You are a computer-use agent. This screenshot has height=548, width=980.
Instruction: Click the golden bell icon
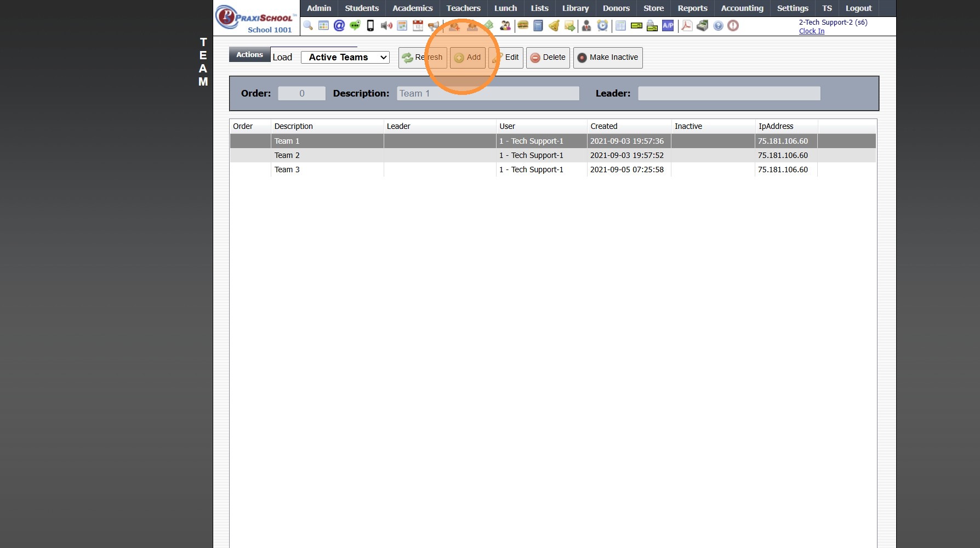pyautogui.click(x=554, y=26)
